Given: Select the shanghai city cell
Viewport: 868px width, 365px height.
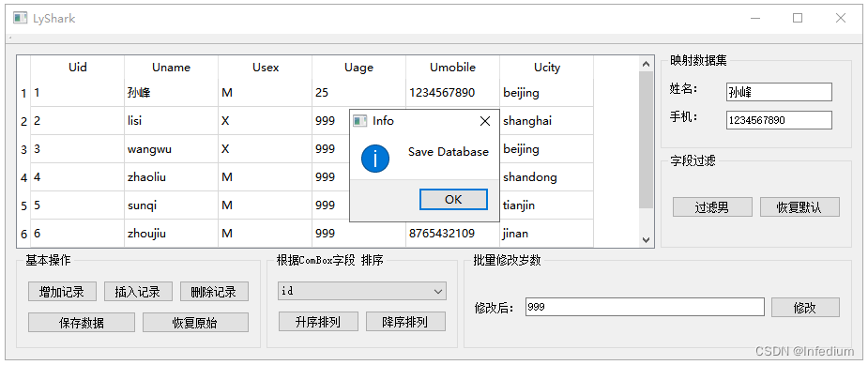Looking at the screenshot, I should coord(546,121).
